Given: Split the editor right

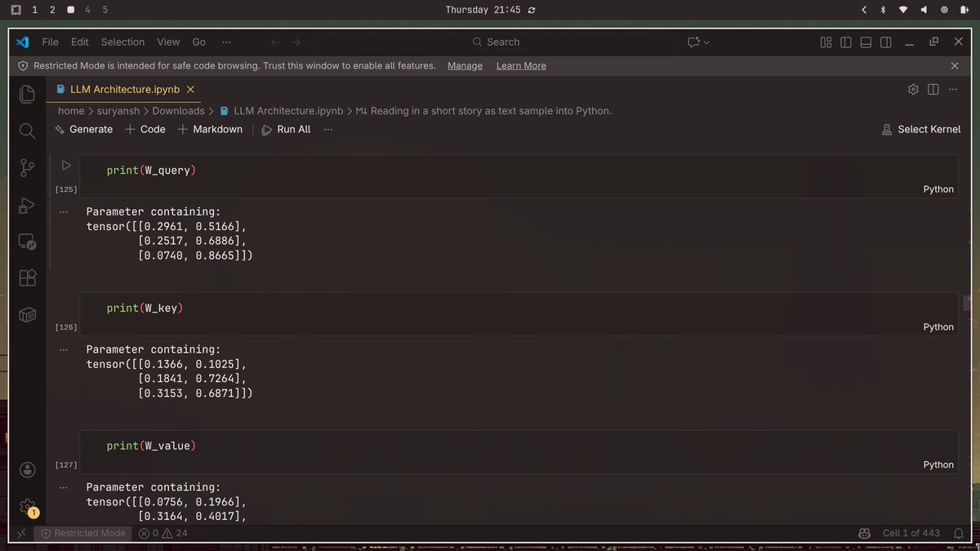Looking at the screenshot, I should pyautogui.click(x=933, y=89).
